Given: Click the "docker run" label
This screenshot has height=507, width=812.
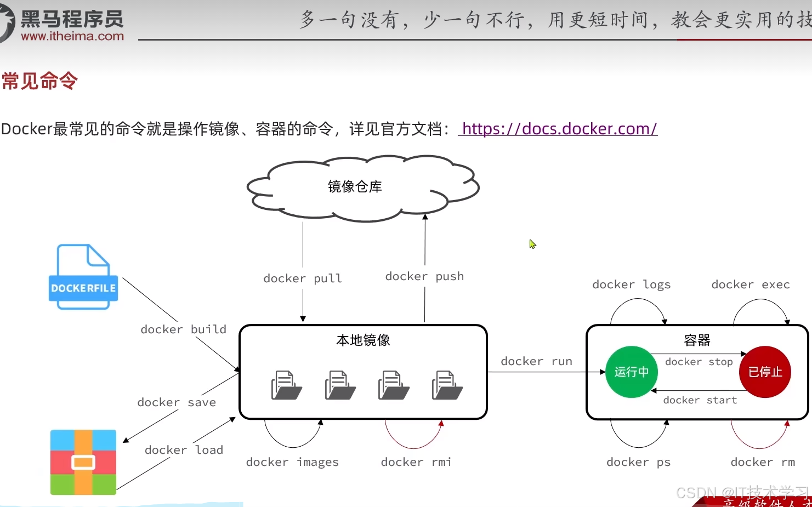Looking at the screenshot, I should 536,361.
